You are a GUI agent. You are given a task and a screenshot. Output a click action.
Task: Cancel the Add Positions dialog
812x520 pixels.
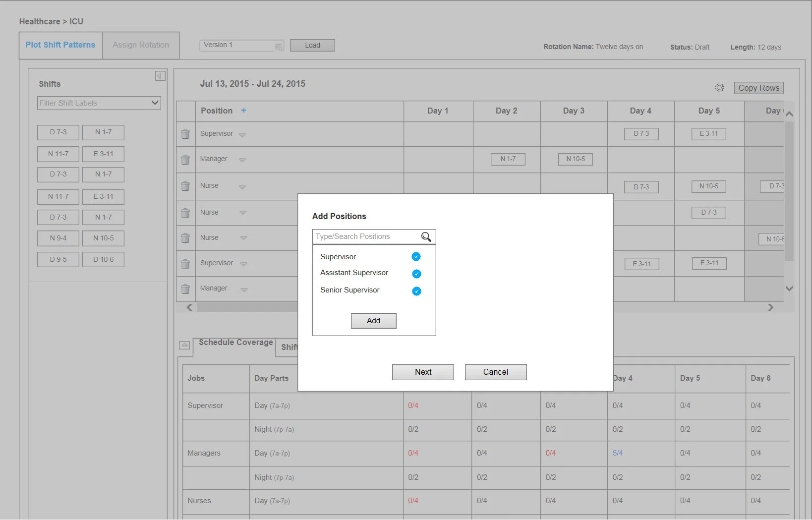tap(495, 372)
